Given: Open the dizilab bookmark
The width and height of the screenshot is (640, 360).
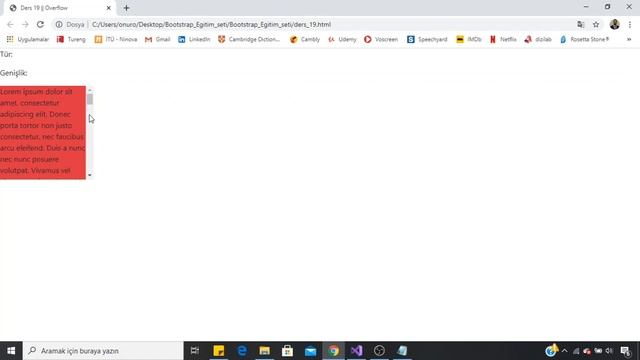Looking at the screenshot, I should point(538,39).
